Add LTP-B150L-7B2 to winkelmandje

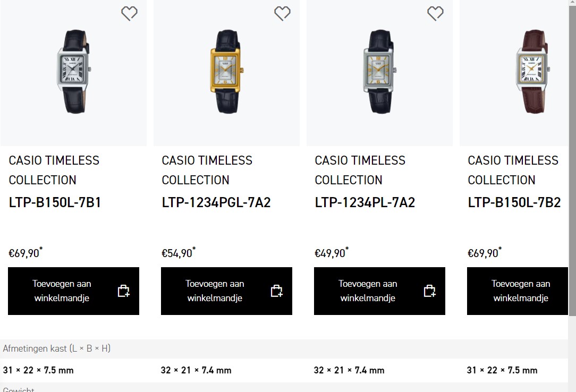pos(517,291)
